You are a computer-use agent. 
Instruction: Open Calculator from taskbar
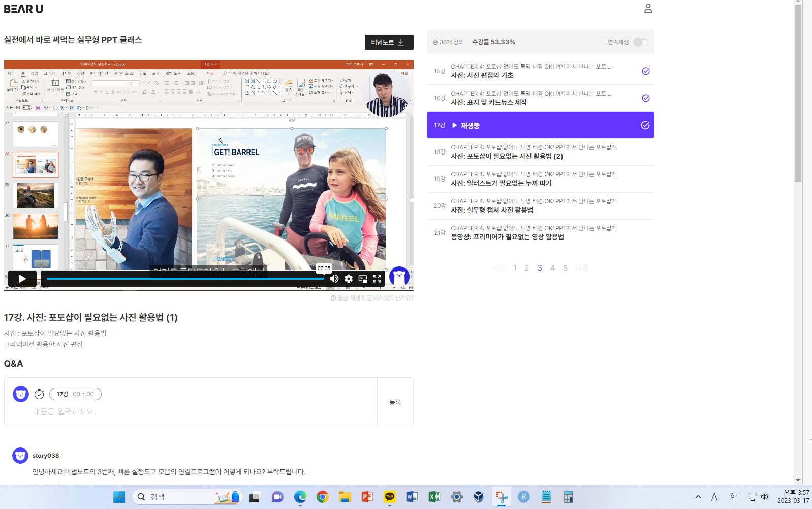(569, 497)
